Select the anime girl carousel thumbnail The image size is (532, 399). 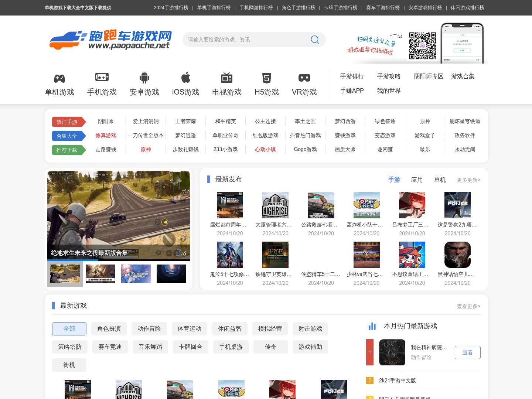tap(136, 274)
